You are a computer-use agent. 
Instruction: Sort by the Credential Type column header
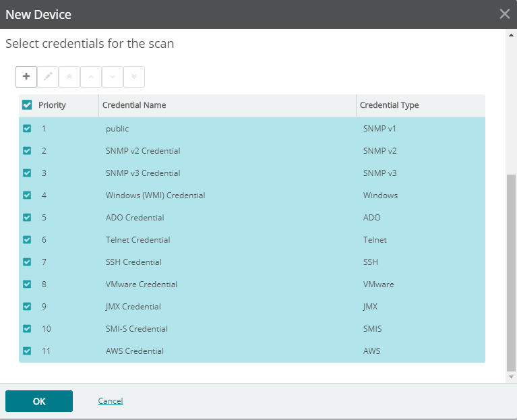tap(389, 105)
